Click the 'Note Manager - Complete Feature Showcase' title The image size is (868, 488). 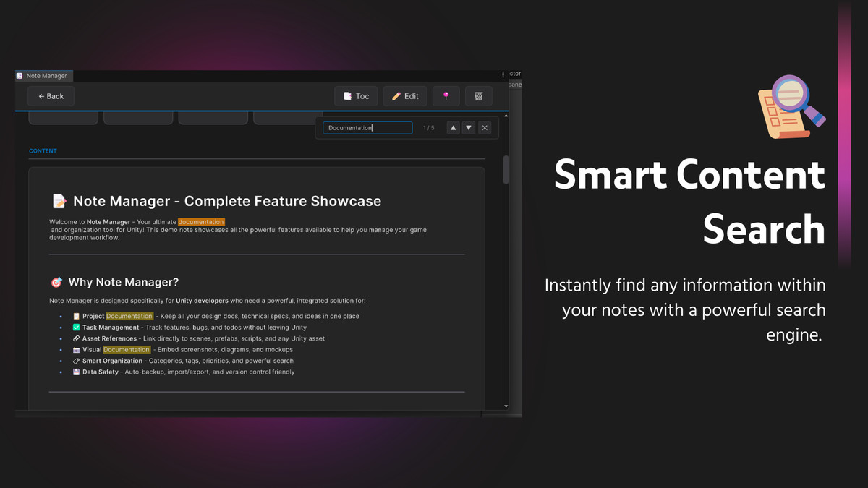(227, 201)
